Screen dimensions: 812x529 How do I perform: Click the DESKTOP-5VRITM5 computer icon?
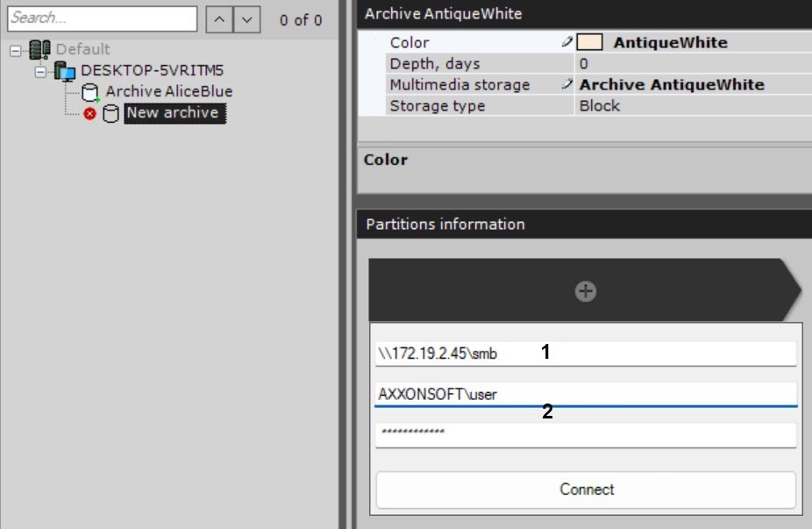pos(65,71)
